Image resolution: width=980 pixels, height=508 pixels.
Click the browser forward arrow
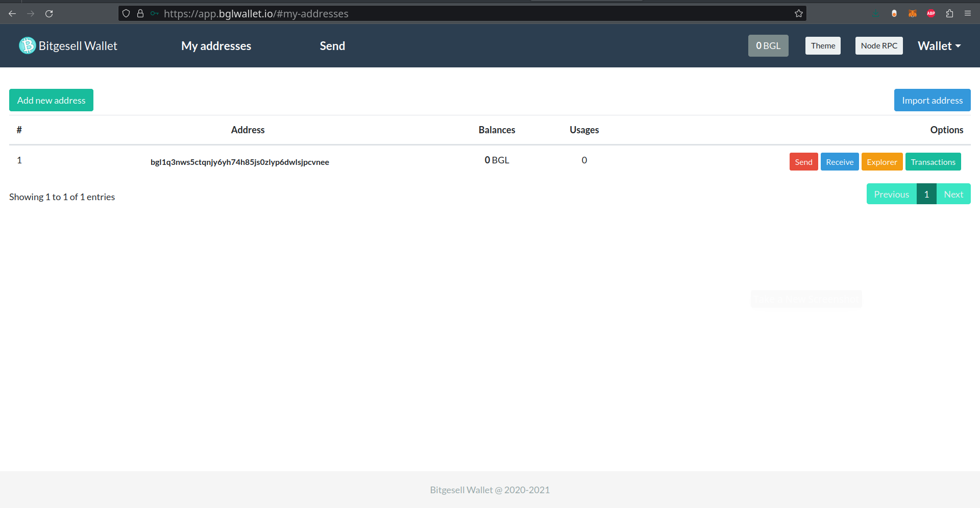tap(31, 14)
